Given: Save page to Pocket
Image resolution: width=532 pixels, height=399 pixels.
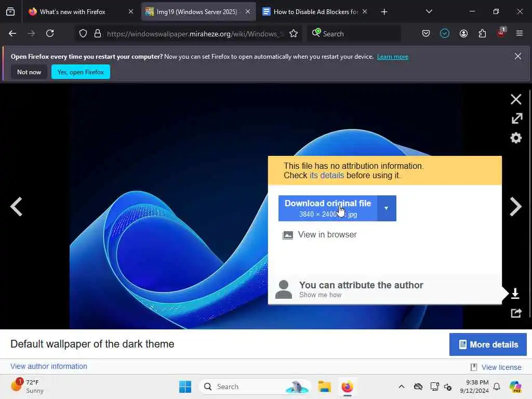Looking at the screenshot, I should (426, 34).
